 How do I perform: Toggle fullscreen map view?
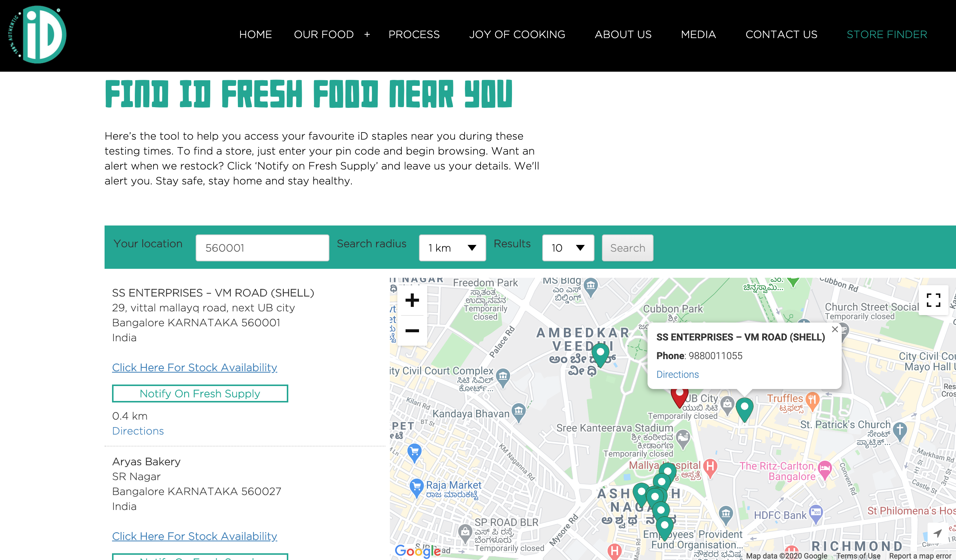click(933, 300)
